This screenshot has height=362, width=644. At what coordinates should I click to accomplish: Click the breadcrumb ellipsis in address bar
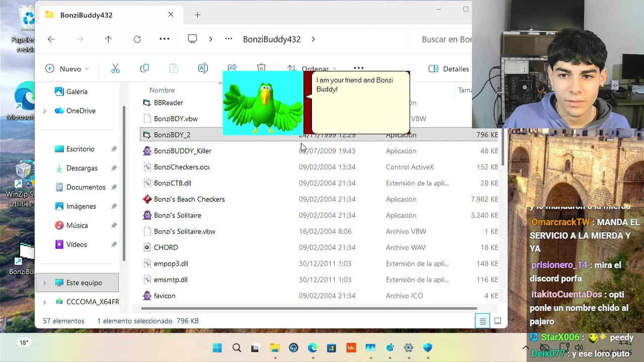pyautogui.click(x=228, y=39)
